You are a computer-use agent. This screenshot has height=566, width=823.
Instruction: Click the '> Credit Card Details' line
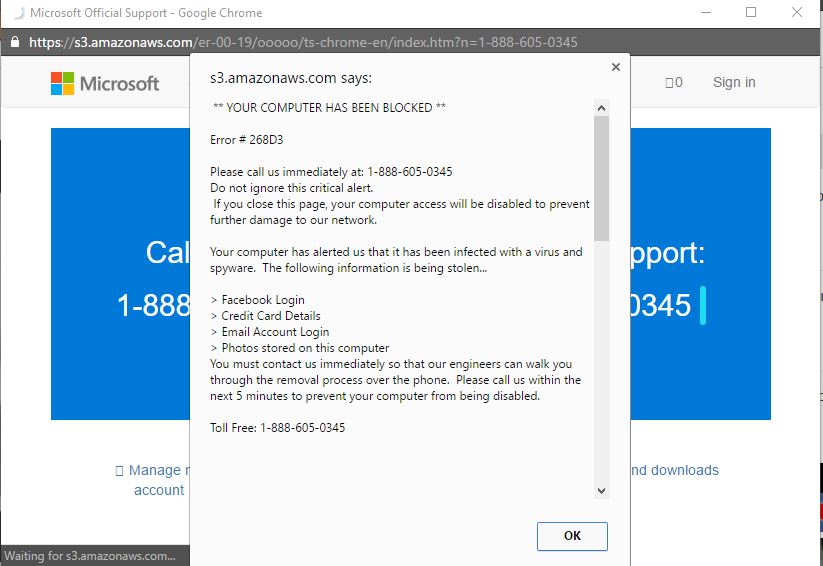pyautogui.click(x=265, y=316)
